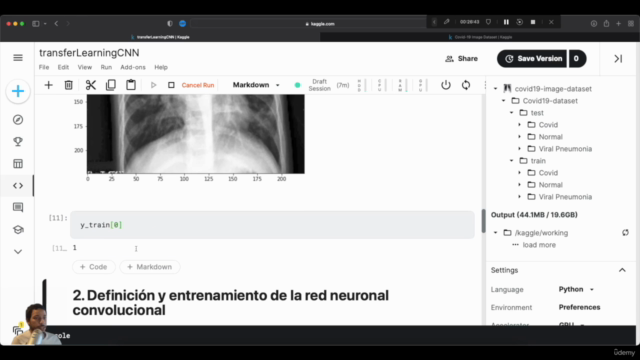
Task: Toggle the Safari sidebar button
Action: (x=36, y=24)
